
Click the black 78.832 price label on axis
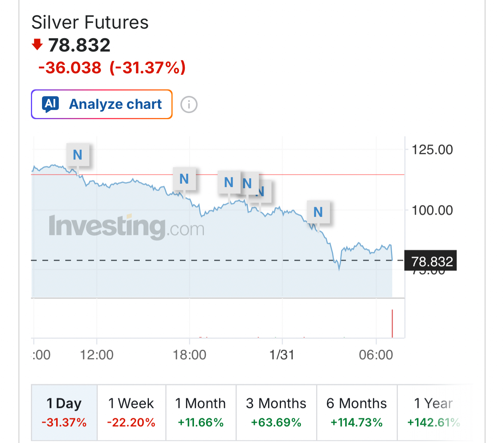[x=430, y=261]
